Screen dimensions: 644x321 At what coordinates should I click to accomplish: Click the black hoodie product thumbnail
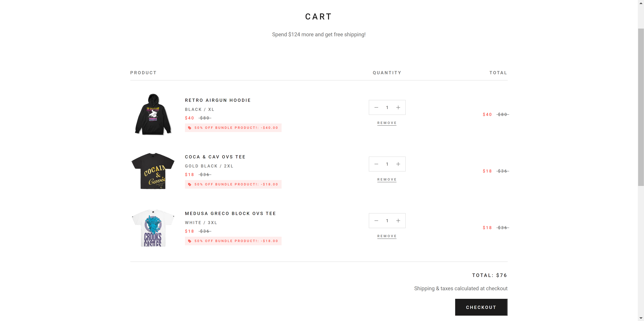[153, 114]
